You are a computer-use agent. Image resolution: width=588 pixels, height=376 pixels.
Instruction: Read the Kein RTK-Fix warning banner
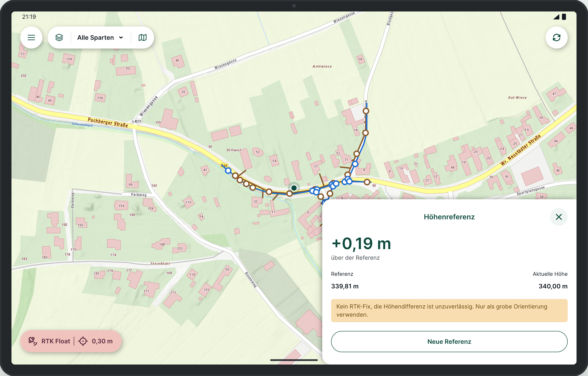[x=449, y=310]
